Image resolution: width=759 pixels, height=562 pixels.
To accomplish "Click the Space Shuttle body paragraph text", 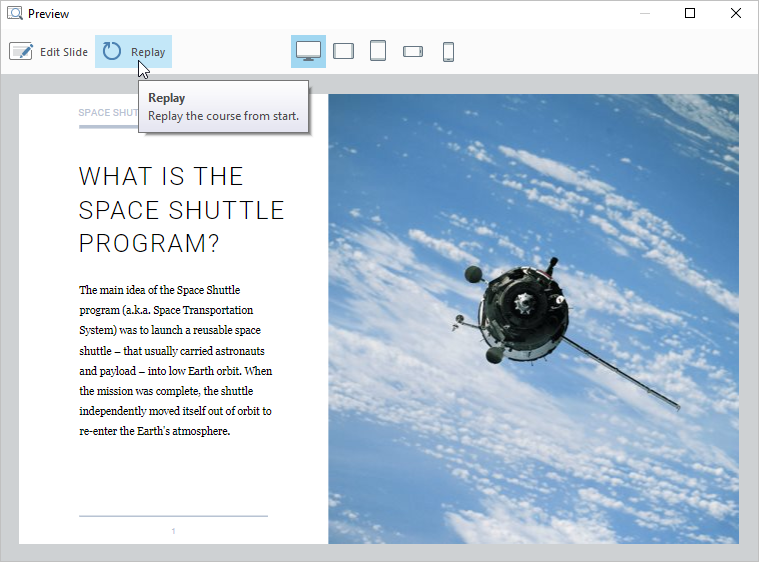I will pyautogui.click(x=176, y=360).
